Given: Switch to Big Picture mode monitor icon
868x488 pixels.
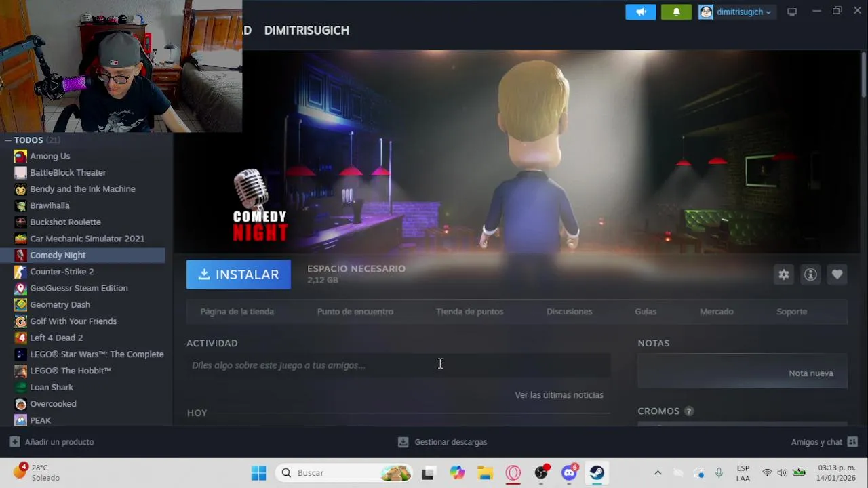Looking at the screenshot, I should tap(791, 12).
